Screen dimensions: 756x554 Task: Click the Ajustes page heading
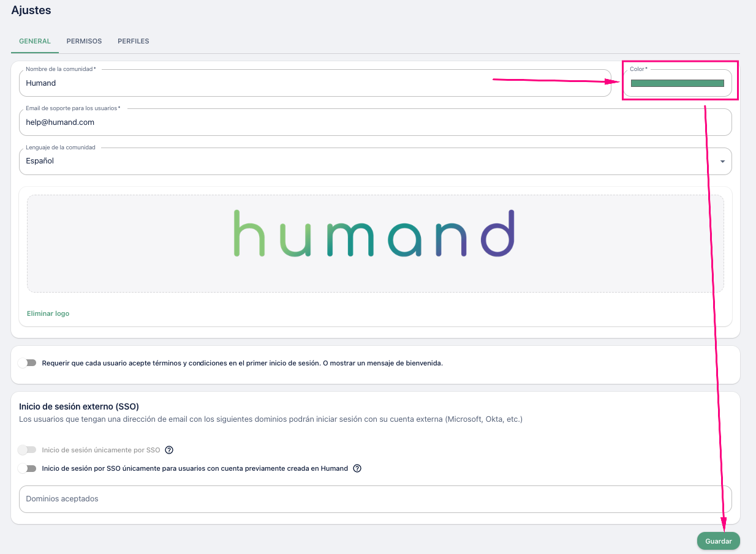click(x=31, y=10)
